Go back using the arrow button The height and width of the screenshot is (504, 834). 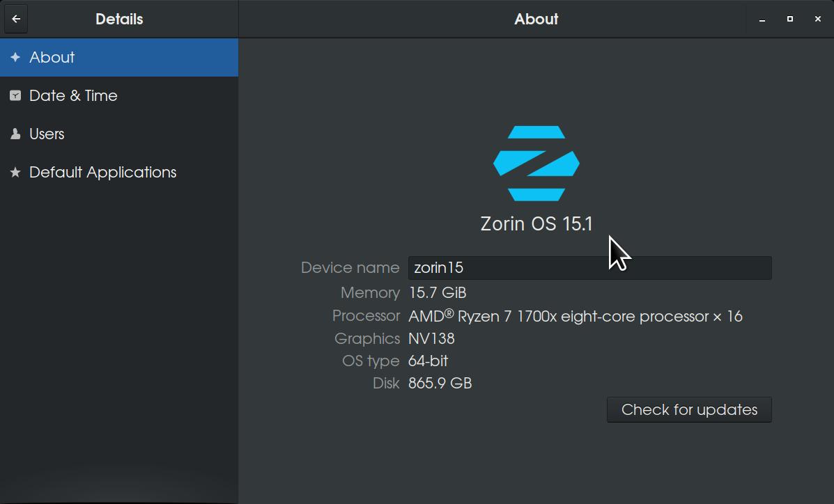16,19
